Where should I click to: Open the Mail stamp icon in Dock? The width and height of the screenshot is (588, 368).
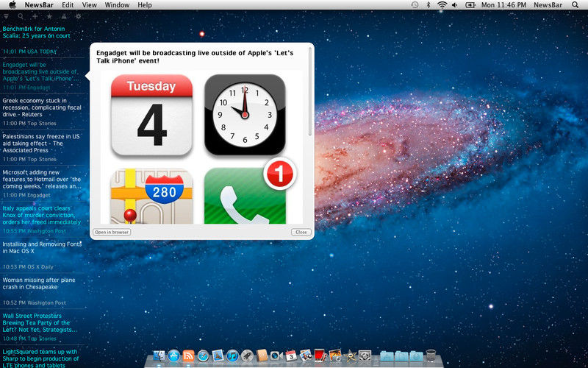coord(218,355)
